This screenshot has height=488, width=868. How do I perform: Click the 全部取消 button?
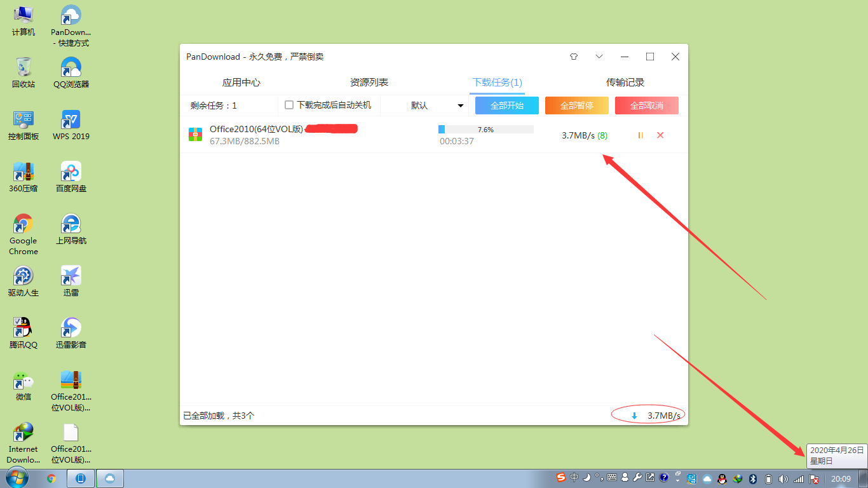(x=647, y=105)
